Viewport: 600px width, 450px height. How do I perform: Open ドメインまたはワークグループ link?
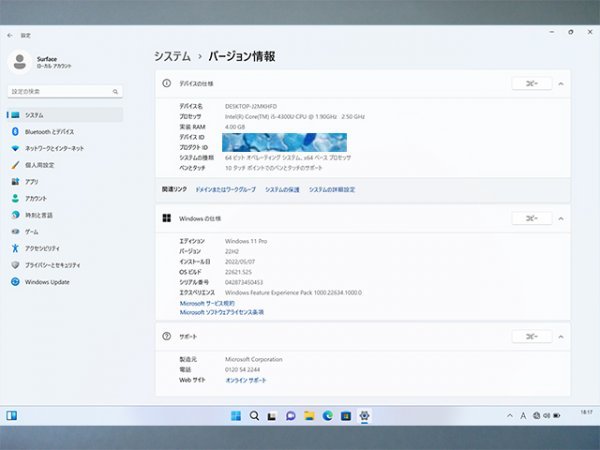tap(225, 189)
